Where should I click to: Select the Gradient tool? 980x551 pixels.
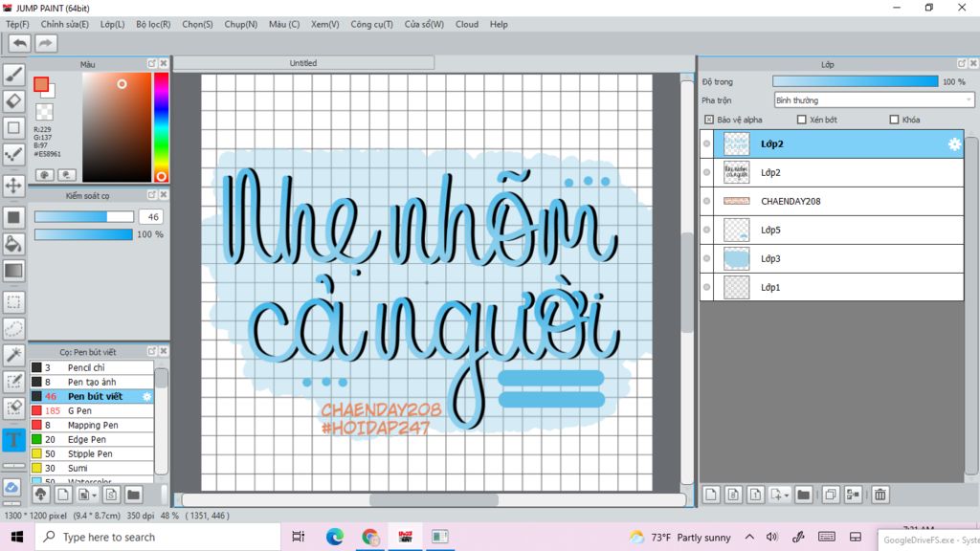click(x=13, y=271)
